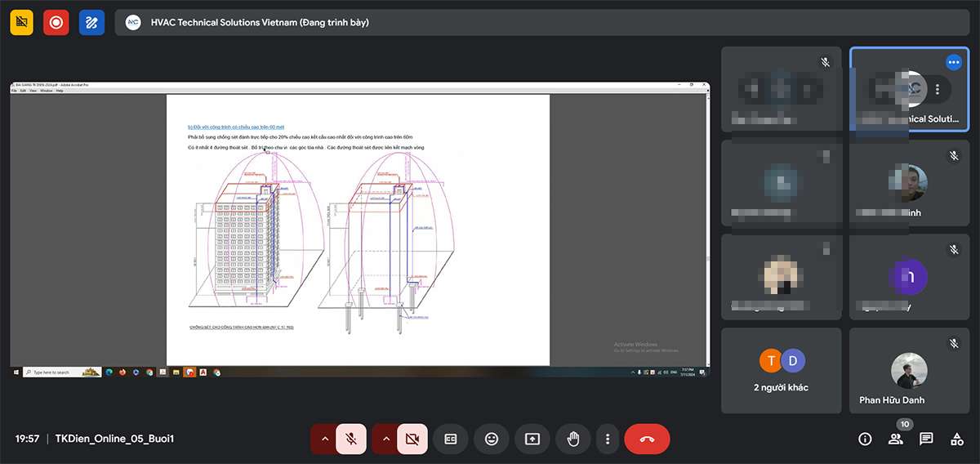
Task: Open File menu in shared Acrobat window
Action: coord(14,91)
